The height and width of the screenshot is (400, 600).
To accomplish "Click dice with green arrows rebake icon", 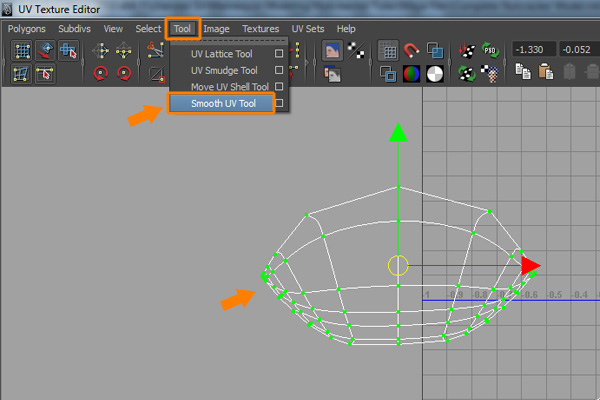I will (x=467, y=74).
